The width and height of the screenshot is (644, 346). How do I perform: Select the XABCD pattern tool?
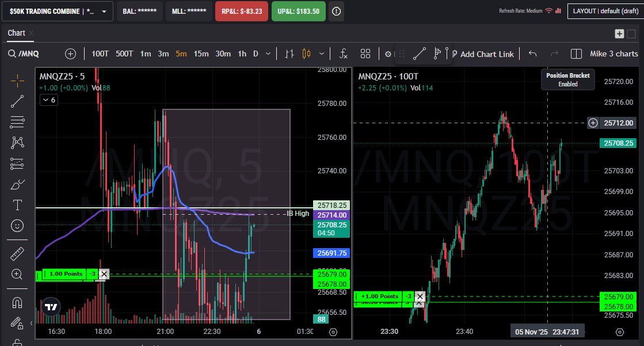coord(17,143)
